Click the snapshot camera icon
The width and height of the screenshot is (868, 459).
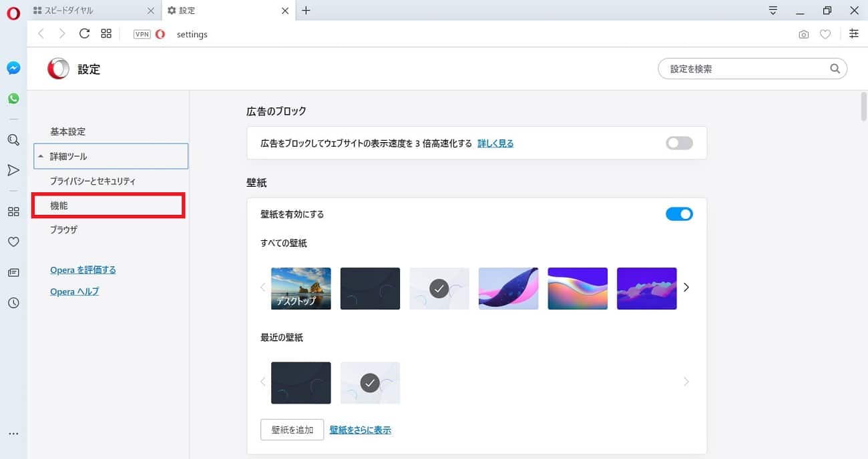[x=803, y=35]
